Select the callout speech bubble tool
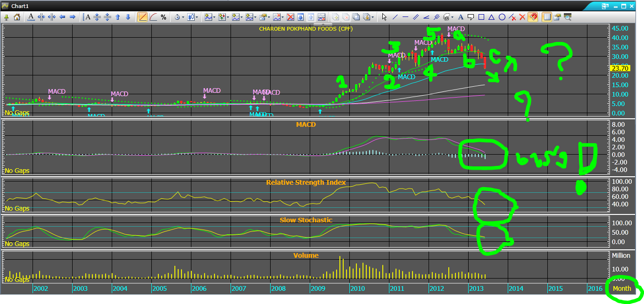Viewport: 644px width, 304px height. click(x=471, y=17)
